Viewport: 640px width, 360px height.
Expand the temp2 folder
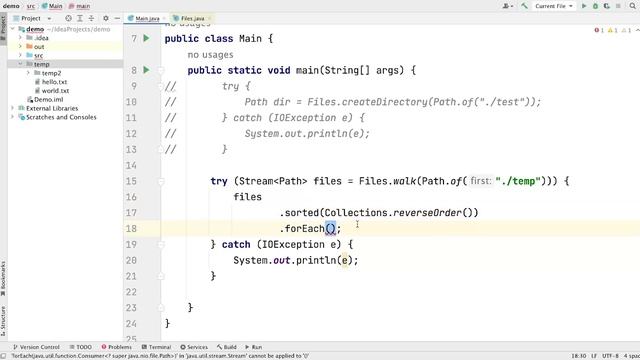click(28, 73)
